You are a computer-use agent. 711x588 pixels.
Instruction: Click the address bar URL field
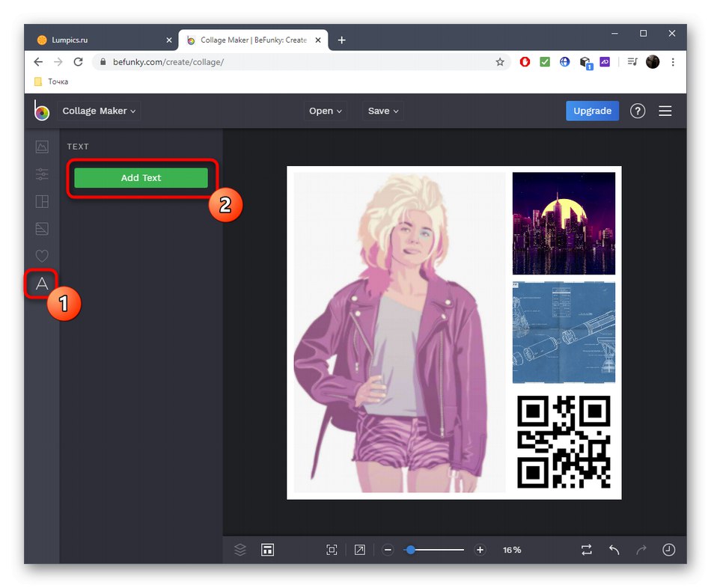click(299, 62)
